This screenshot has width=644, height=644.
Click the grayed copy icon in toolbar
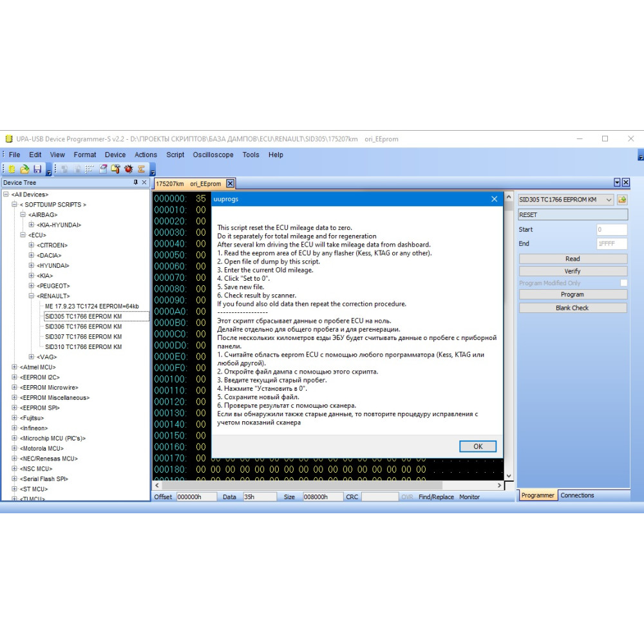tap(64, 169)
